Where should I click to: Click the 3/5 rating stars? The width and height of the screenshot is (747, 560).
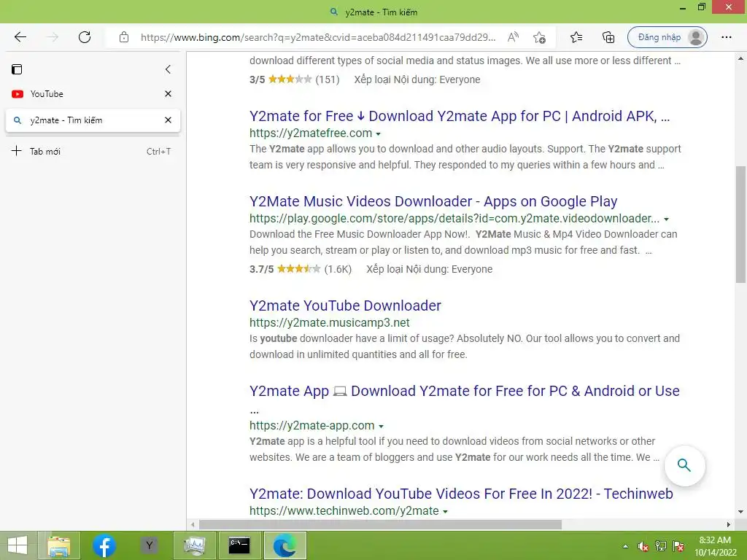point(290,79)
